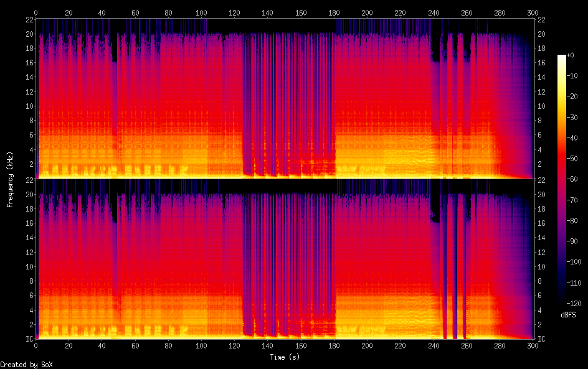Image resolution: width=588 pixels, height=369 pixels.
Task: Click the dBFS color gradient bar
Action: (x=561, y=180)
